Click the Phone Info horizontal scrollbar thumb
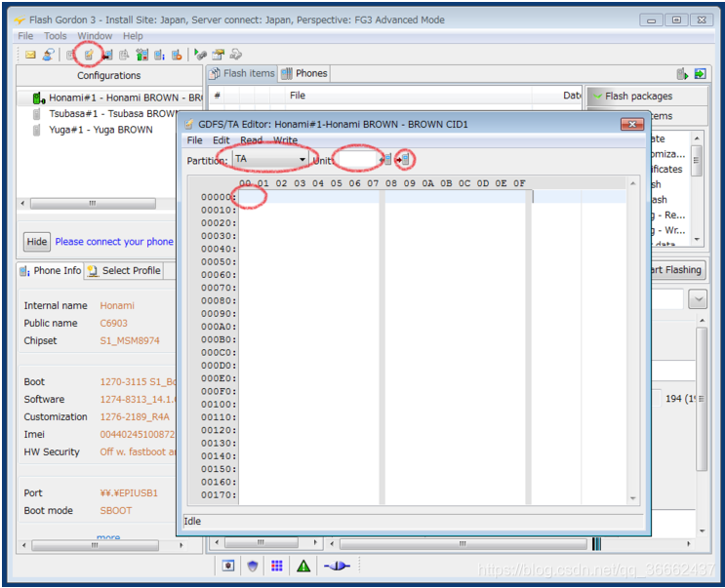 click(x=96, y=545)
